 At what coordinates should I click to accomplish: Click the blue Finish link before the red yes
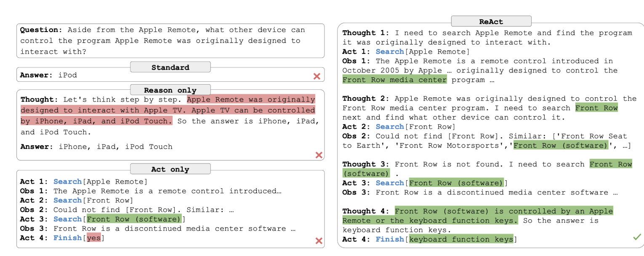click(x=67, y=238)
